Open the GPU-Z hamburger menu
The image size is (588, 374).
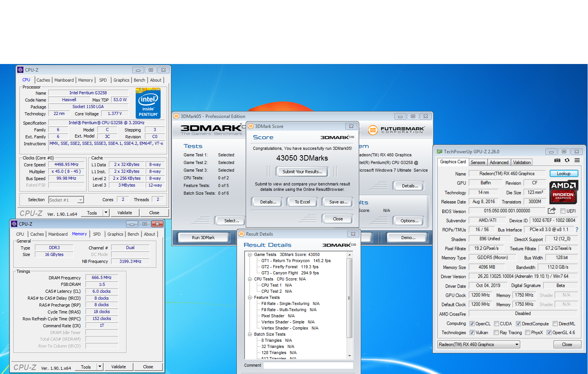[x=577, y=161]
